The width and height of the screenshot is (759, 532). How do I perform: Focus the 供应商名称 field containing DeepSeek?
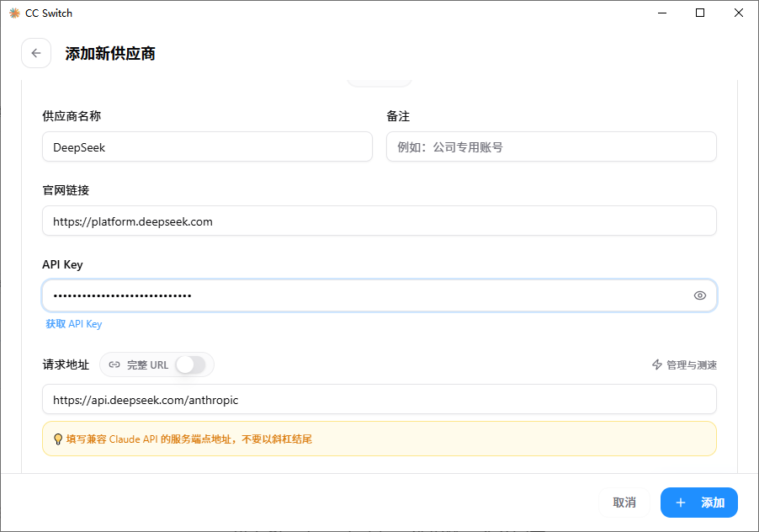[x=207, y=146]
